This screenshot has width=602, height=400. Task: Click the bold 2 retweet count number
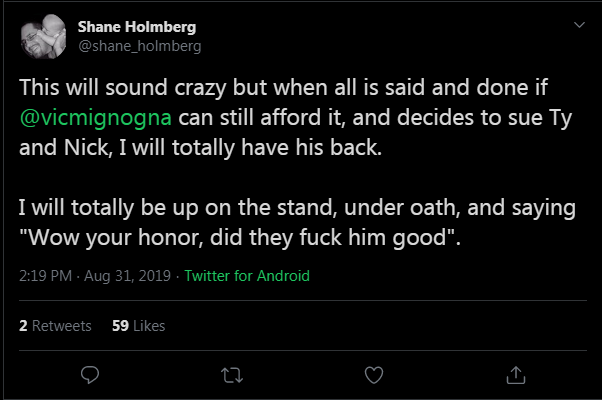pos(23,326)
